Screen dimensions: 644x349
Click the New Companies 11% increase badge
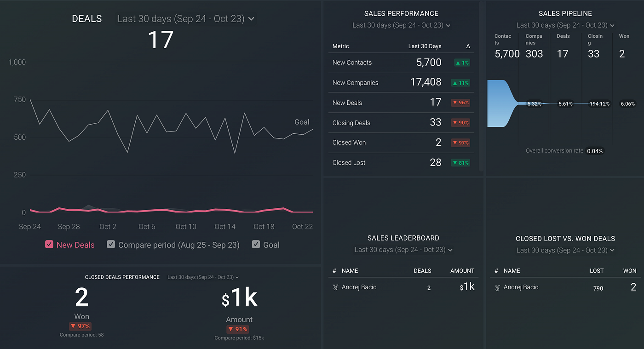tap(460, 83)
